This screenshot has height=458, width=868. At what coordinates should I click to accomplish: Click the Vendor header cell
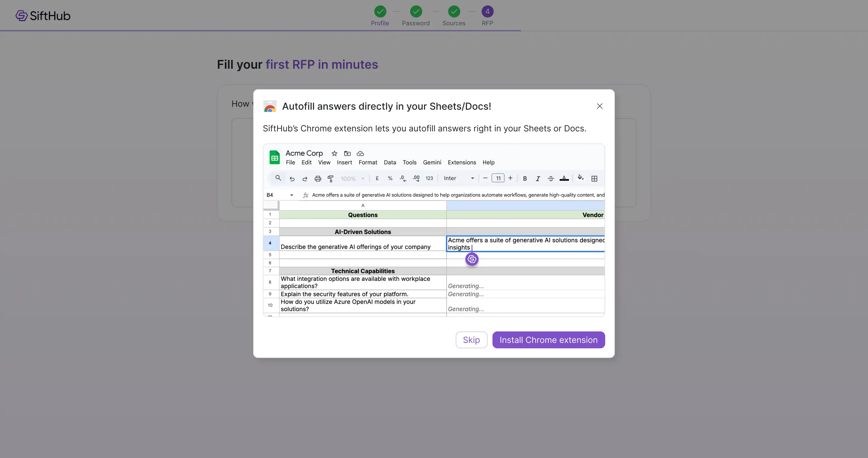coord(525,215)
